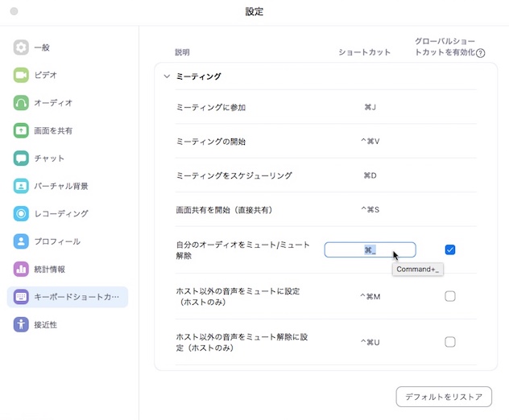The height and width of the screenshot is (420, 509).
Task: Open 接近性 settings label
Action: point(45,324)
